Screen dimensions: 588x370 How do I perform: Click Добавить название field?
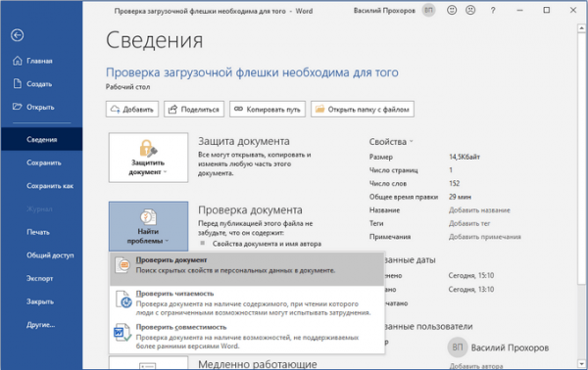pos(479,210)
